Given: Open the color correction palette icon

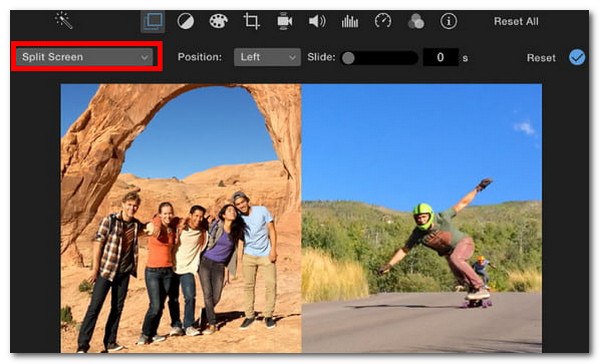Looking at the screenshot, I should (218, 21).
